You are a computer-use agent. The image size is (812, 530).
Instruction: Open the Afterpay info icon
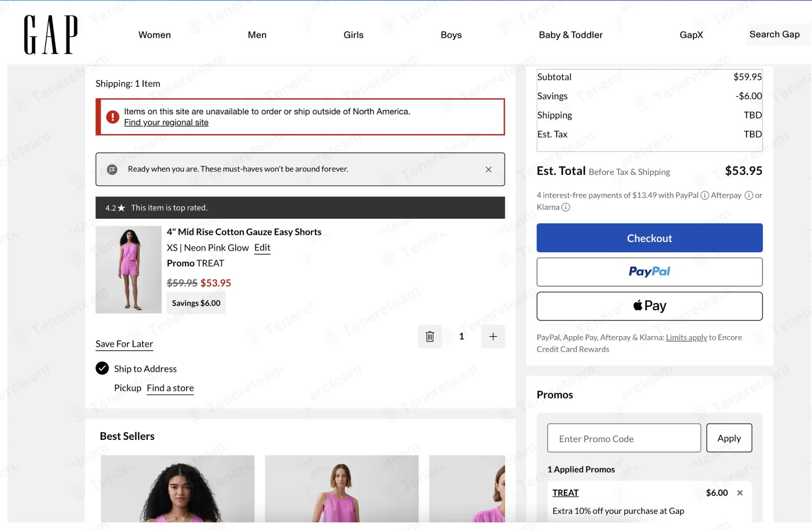coord(749,195)
